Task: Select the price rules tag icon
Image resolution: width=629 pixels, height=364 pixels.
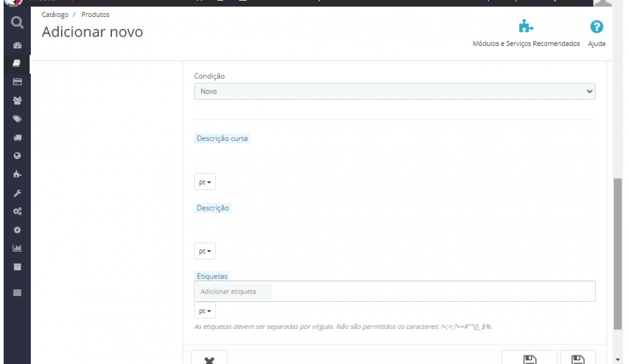Action: [17, 119]
